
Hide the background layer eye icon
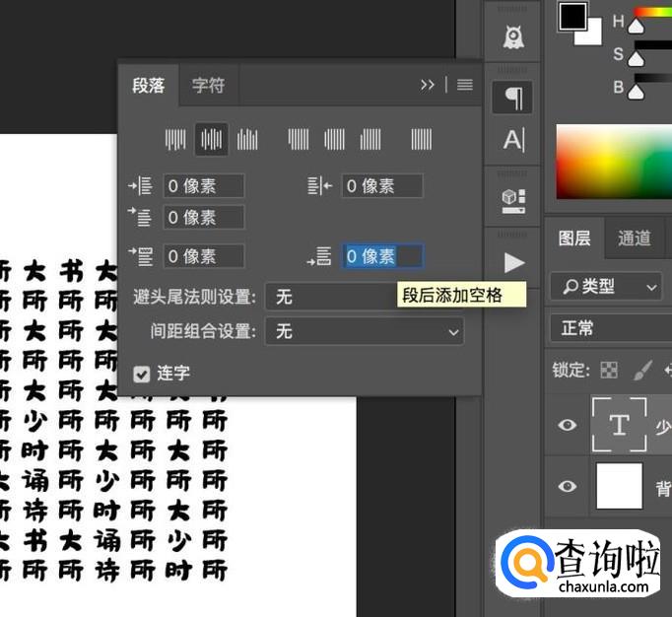click(567, 486)
